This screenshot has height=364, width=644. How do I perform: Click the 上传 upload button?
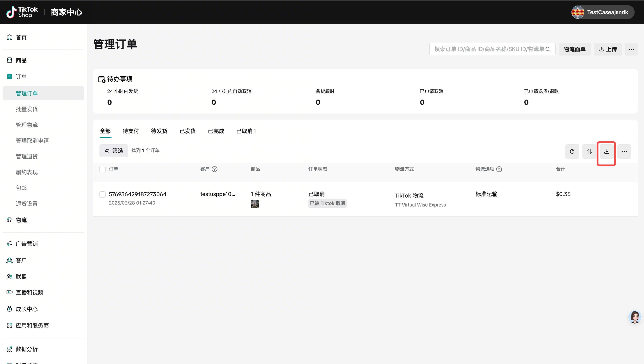tap(608, 49)
